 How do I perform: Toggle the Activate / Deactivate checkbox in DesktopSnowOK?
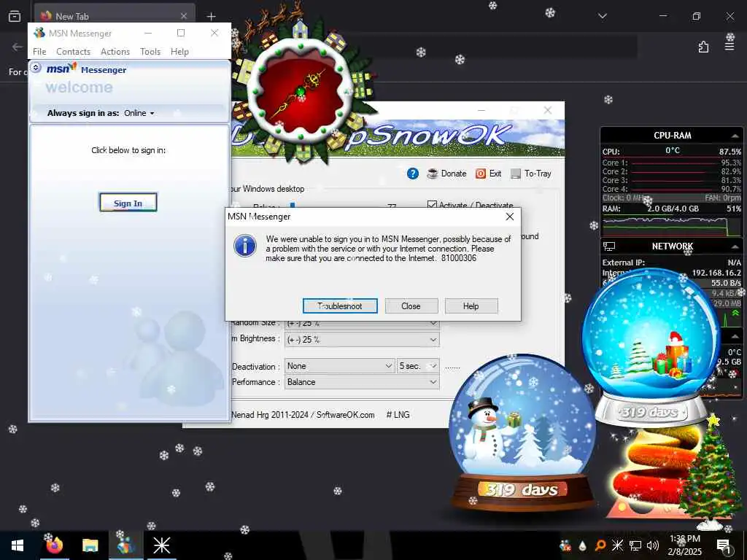click(432, 205)
